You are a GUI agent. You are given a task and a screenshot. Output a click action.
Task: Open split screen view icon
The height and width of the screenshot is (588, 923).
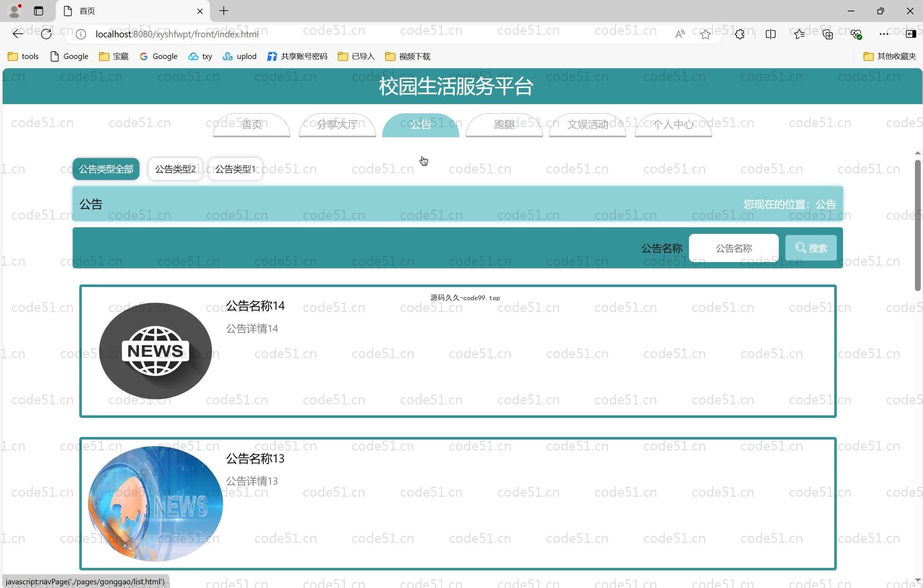pyautogui.click(x=770, y=34)
